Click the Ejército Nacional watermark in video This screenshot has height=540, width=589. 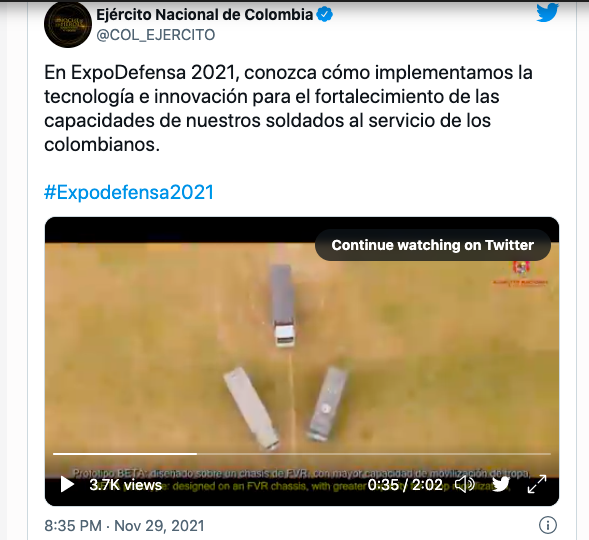pos(521,273)
